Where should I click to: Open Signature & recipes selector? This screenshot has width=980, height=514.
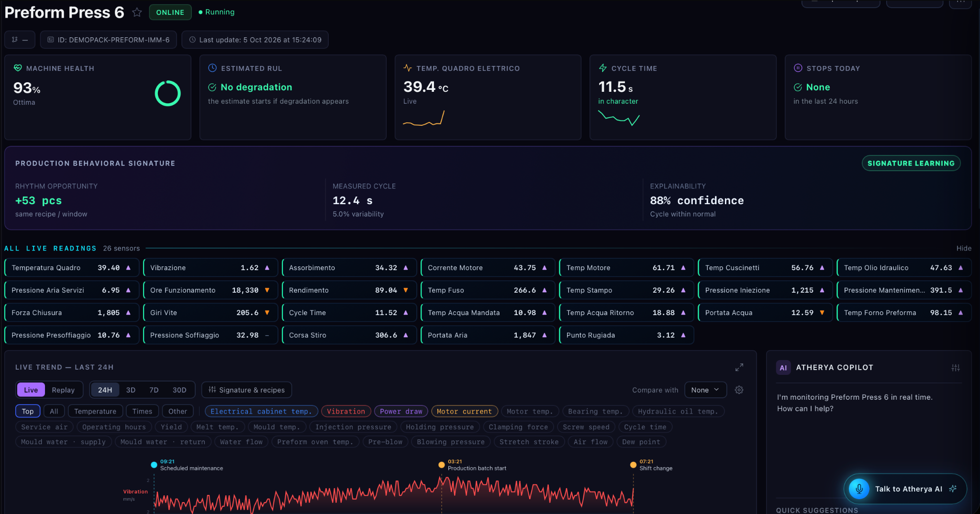(x=246, y=390)
